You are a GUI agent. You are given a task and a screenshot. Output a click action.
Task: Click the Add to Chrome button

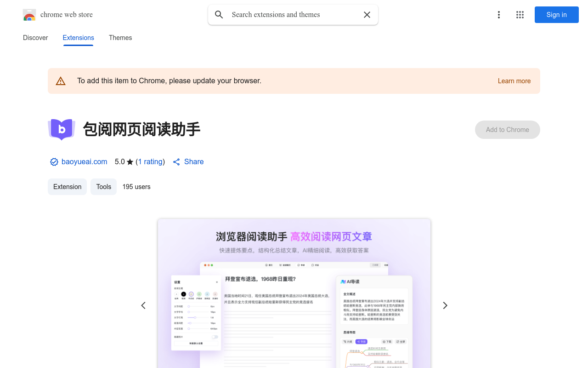[x=508, y=130]
